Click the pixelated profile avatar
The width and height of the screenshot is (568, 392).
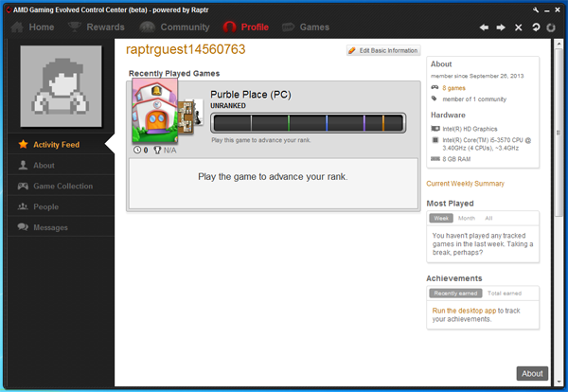coord(59,84)
